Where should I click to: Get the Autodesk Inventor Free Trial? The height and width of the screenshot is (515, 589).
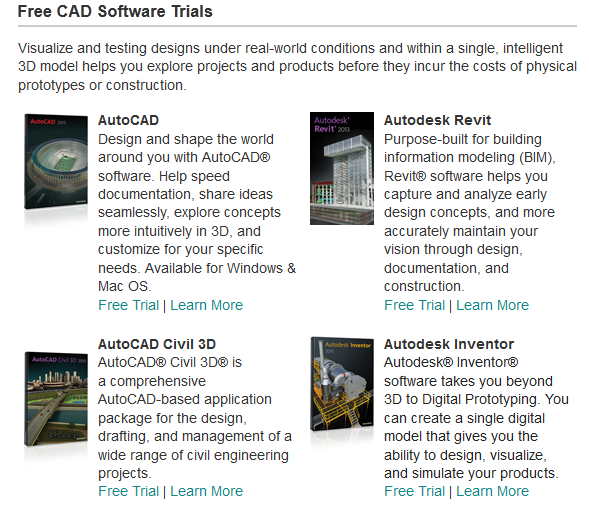[414, 491]
